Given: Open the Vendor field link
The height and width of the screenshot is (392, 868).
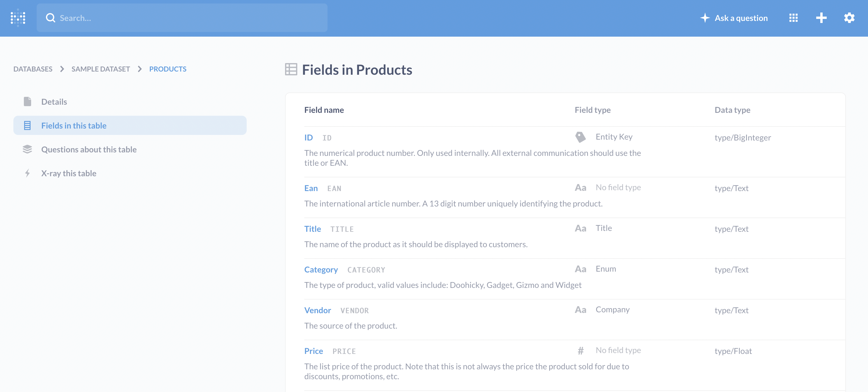Looking at the screenshot, I should pos(317,311).
